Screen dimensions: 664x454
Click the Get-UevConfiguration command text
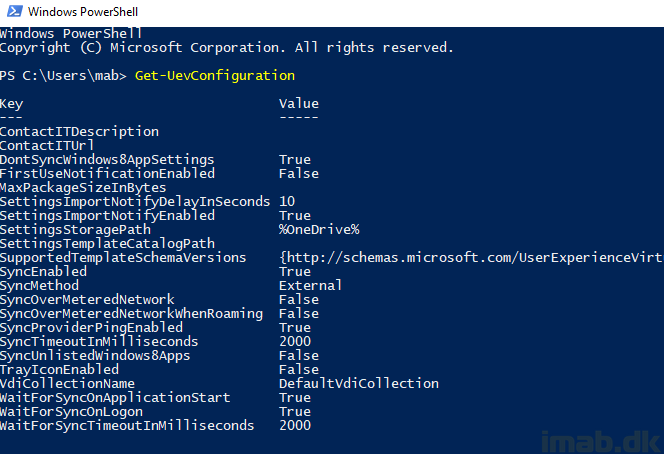pyautogui.click(x=215, y=76)
